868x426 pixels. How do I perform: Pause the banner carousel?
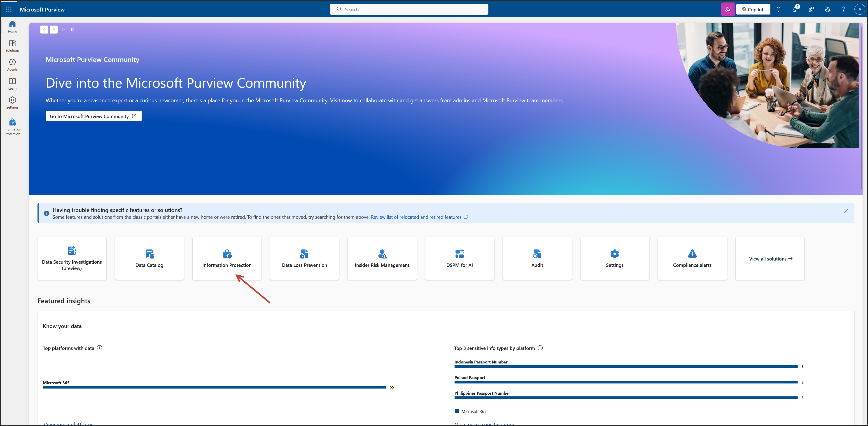pyautogui.click(x=72, y=30)
